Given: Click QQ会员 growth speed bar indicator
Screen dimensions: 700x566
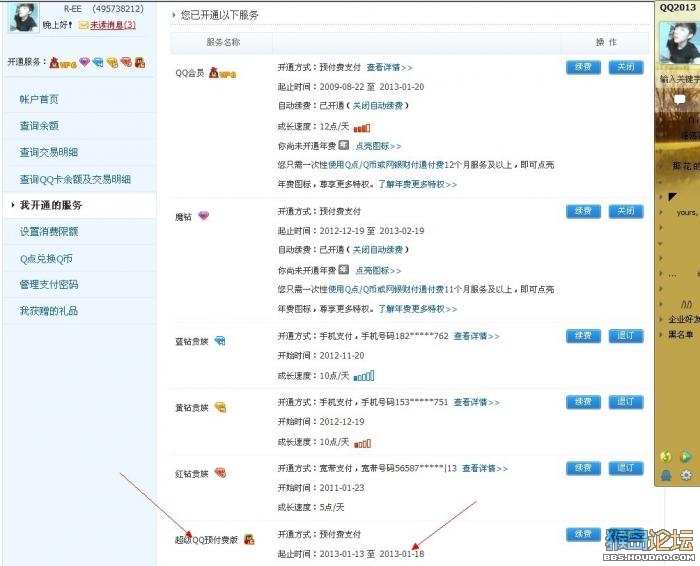Looking at the screenshot, I should (x=362, y=128).
